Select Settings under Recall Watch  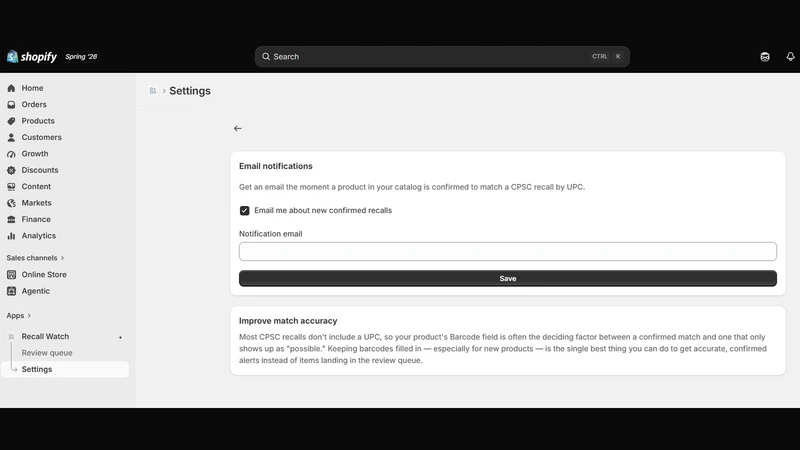(x=65, y=369)
